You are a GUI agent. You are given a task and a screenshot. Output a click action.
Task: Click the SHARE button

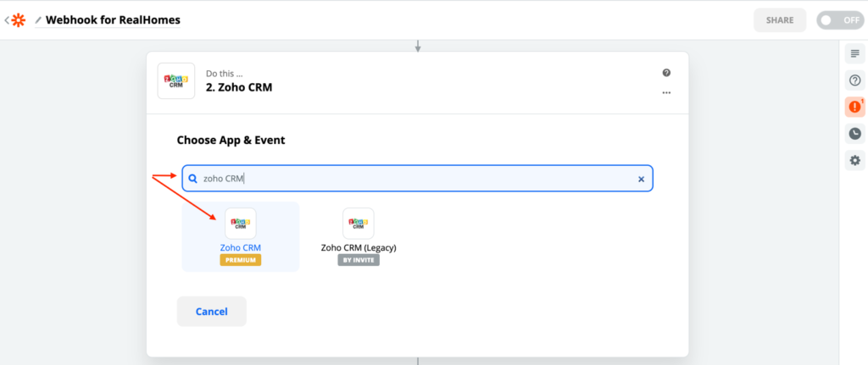[x=780, y=20]
